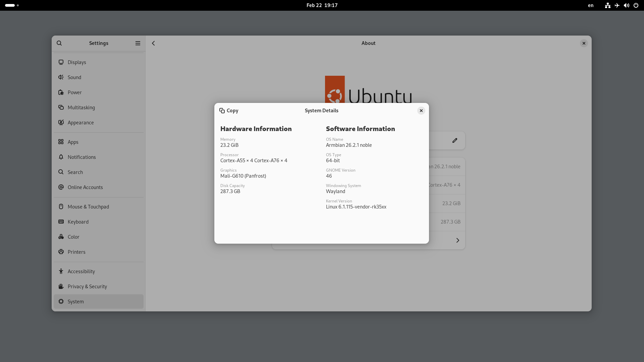Viewport: 644px width, 362px height.
Task: Click the pencil edit icon for device name
Action: (454, 140)
